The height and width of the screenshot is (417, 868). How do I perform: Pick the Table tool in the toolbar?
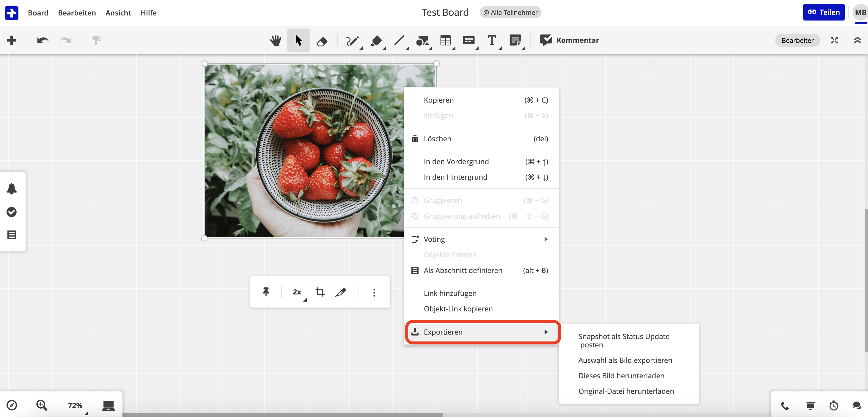click(x=445, y=40)
